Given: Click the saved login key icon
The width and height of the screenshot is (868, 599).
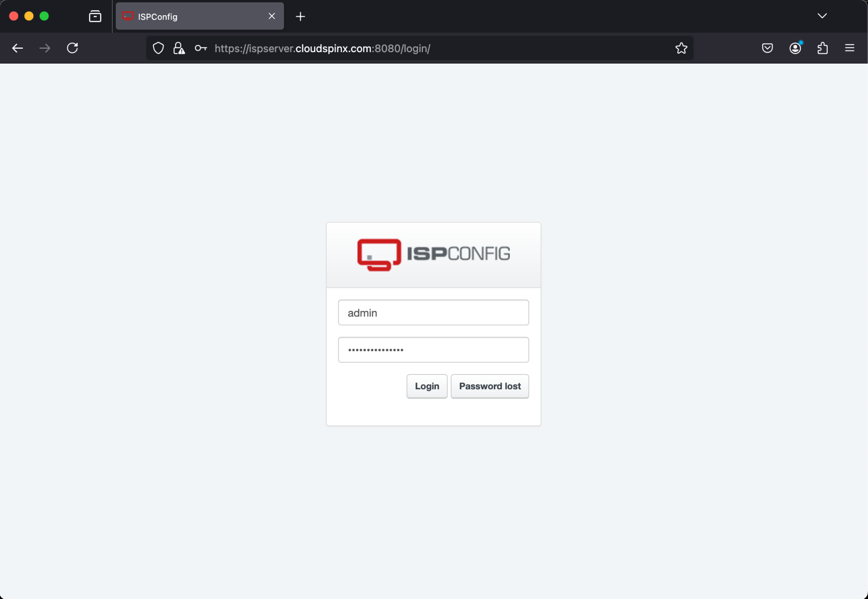Looking at the screenshot, I should pos(200,48).
